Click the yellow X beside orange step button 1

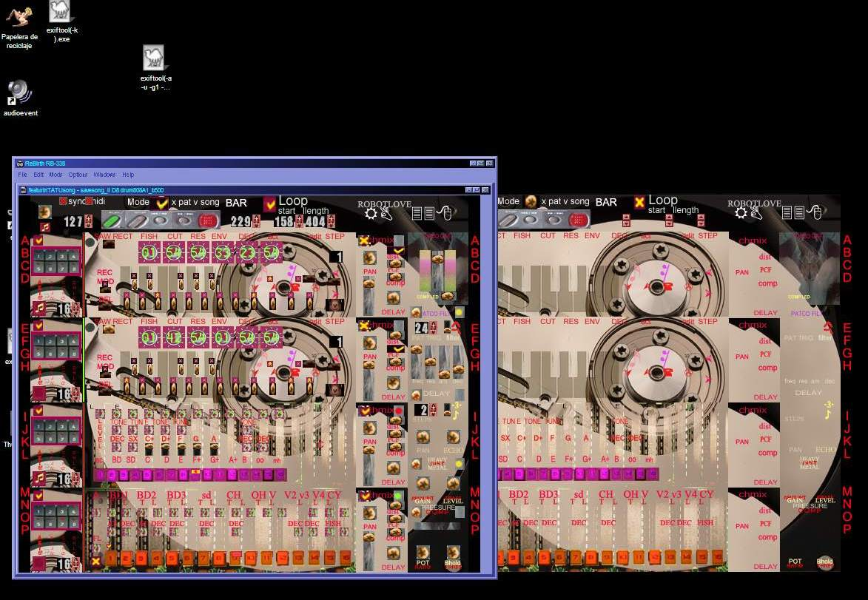tap(95, 561)
